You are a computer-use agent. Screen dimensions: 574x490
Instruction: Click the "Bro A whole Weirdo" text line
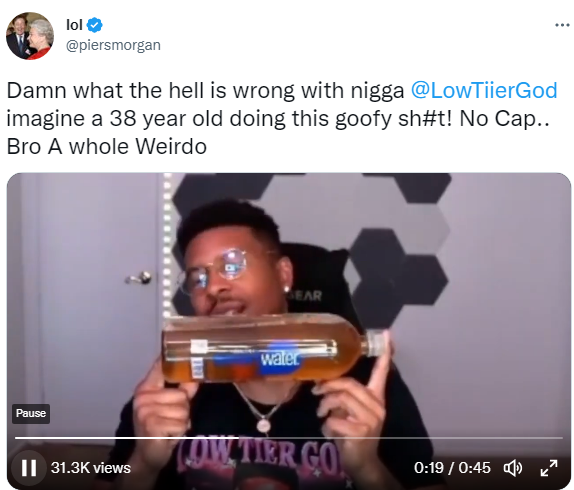[x=107, y=146]
